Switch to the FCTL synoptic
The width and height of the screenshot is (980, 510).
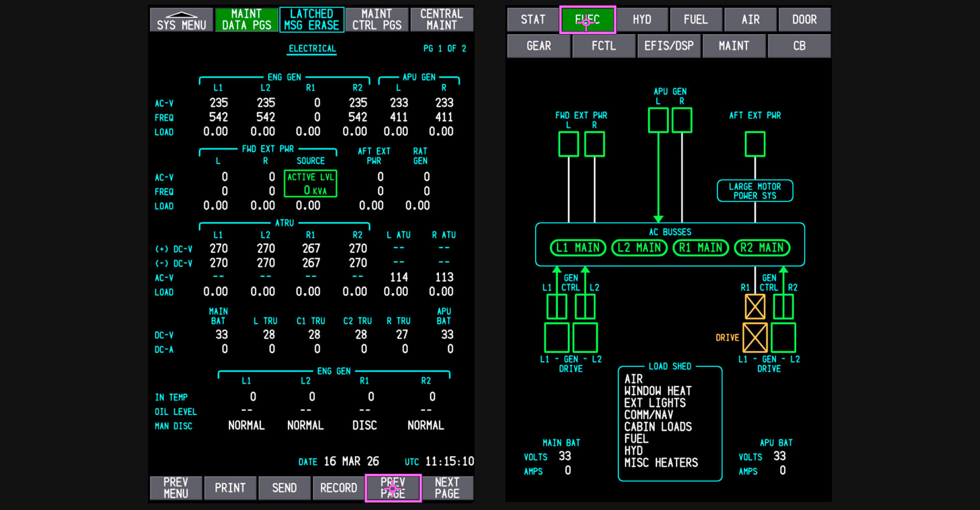(x=604, y=46)
